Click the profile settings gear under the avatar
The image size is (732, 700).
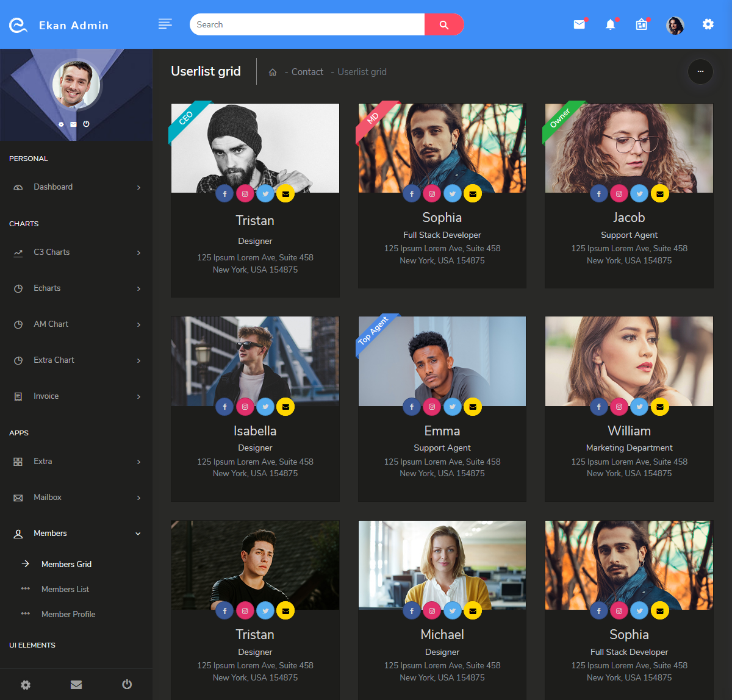pyautogui.click(x=61, y=124)
